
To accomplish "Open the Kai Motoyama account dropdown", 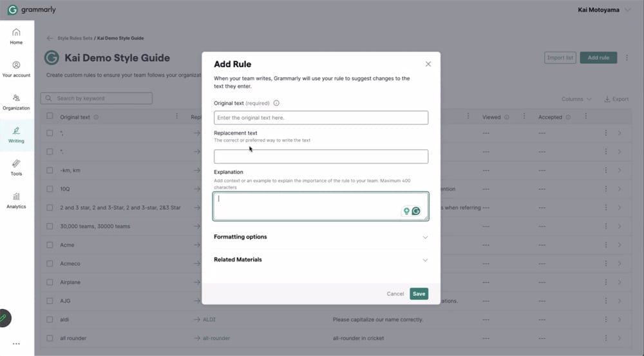I will [604, 10].
